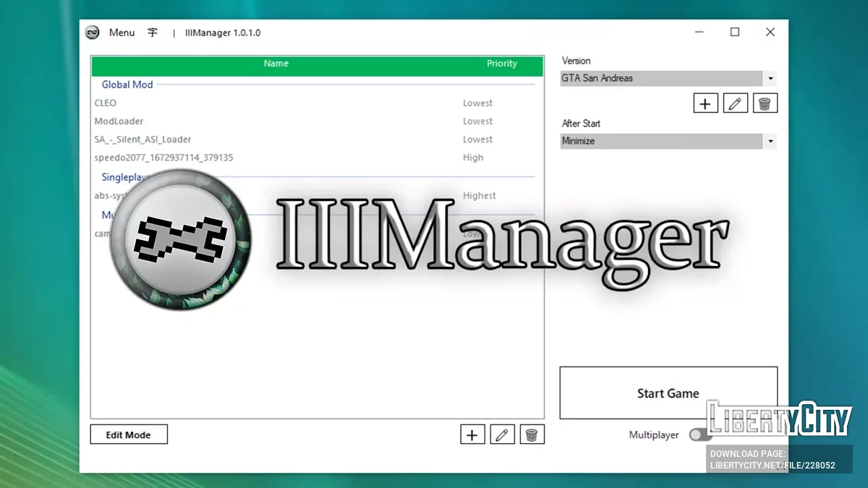Enable the Multiplayer toggle switch

point(699,435)
